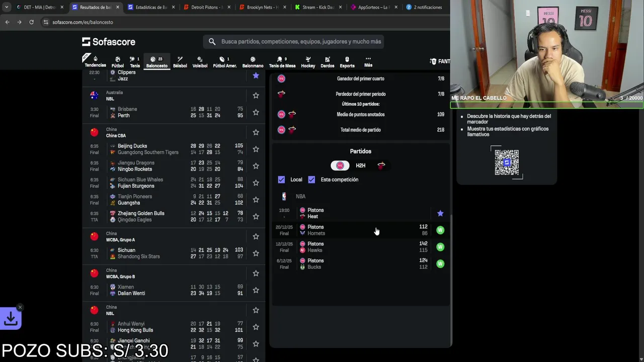Click the browser address bar URL

(83, 22)
